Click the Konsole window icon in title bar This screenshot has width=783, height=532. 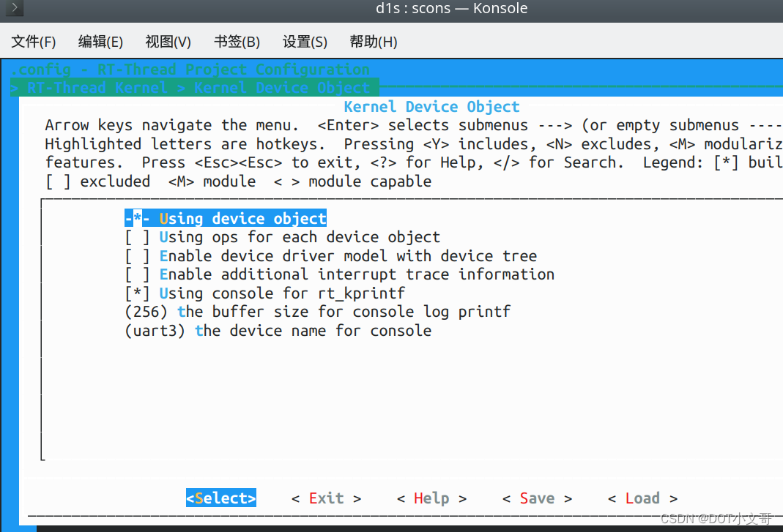[13, 9]
